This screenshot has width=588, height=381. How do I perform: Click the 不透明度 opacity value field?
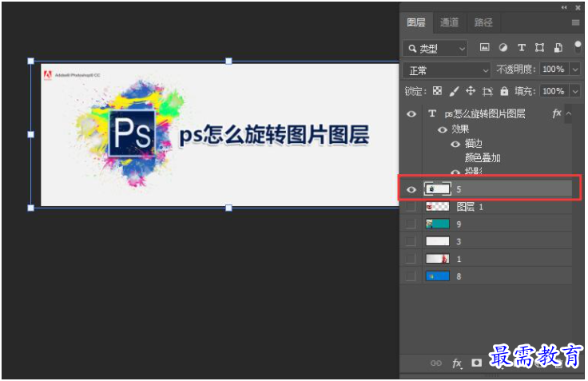point(554,69)
